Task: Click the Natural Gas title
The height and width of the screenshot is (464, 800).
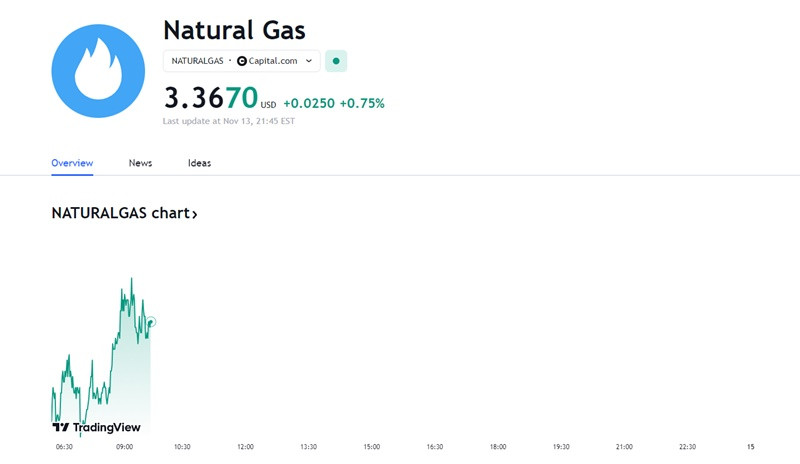Action: (x=234, y=30)
